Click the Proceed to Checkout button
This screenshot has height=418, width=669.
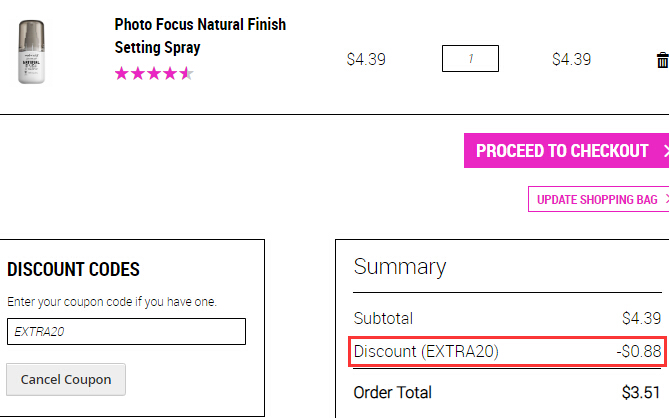click(566, 151)
